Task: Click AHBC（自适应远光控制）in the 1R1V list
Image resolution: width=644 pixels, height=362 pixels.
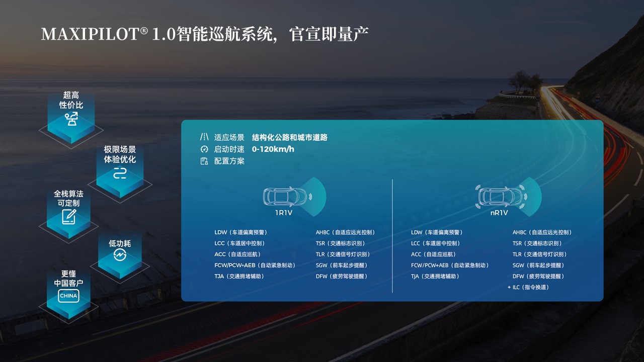Action: click(346, 232)
